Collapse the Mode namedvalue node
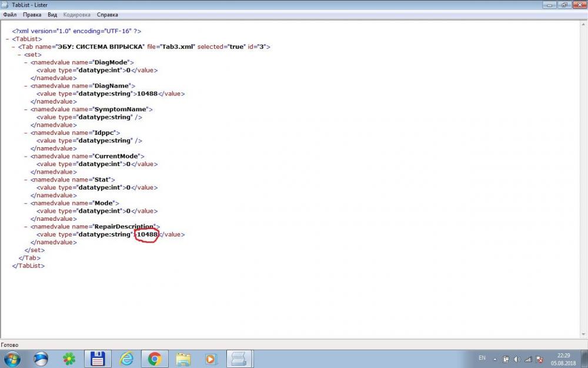This screenshot has width=588, height=368. [26, 203]
